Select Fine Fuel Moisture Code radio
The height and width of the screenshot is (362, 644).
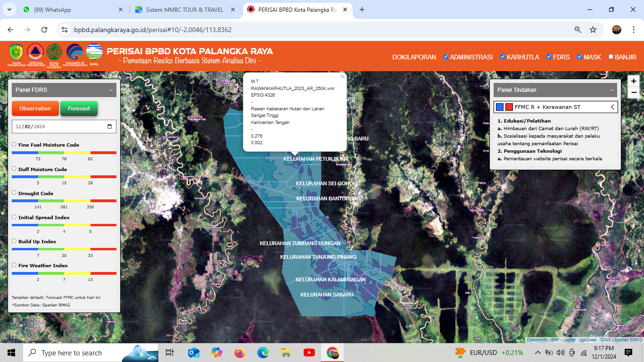(14, 144)
